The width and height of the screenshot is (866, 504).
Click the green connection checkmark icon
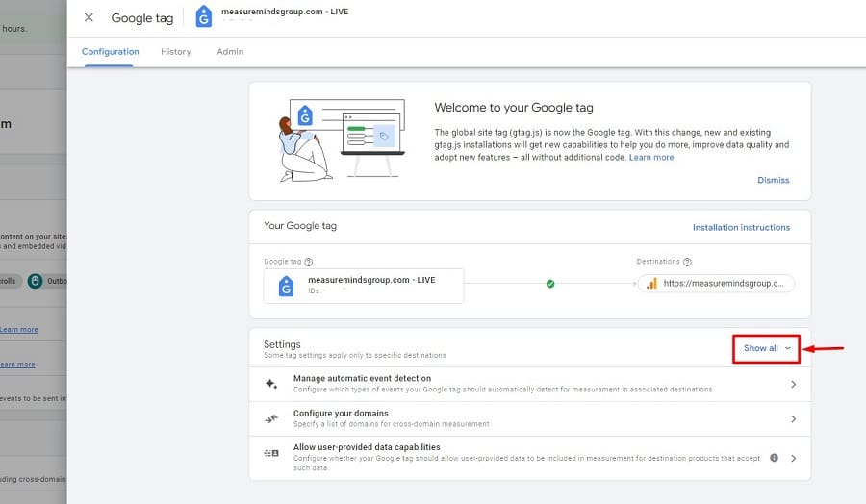click(550, 284)
